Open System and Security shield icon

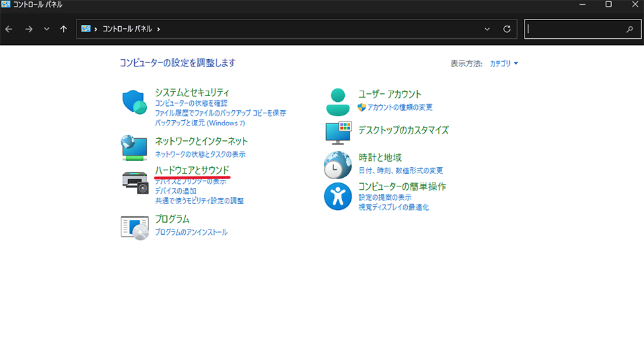click(134, 102)
